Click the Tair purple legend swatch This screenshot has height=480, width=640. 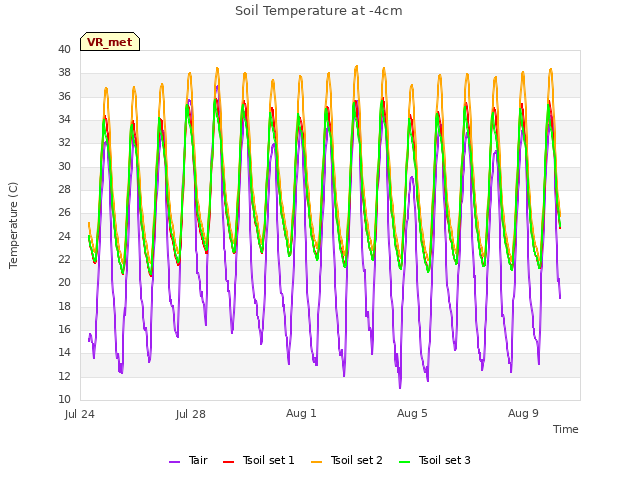click(x=174, y=462)
